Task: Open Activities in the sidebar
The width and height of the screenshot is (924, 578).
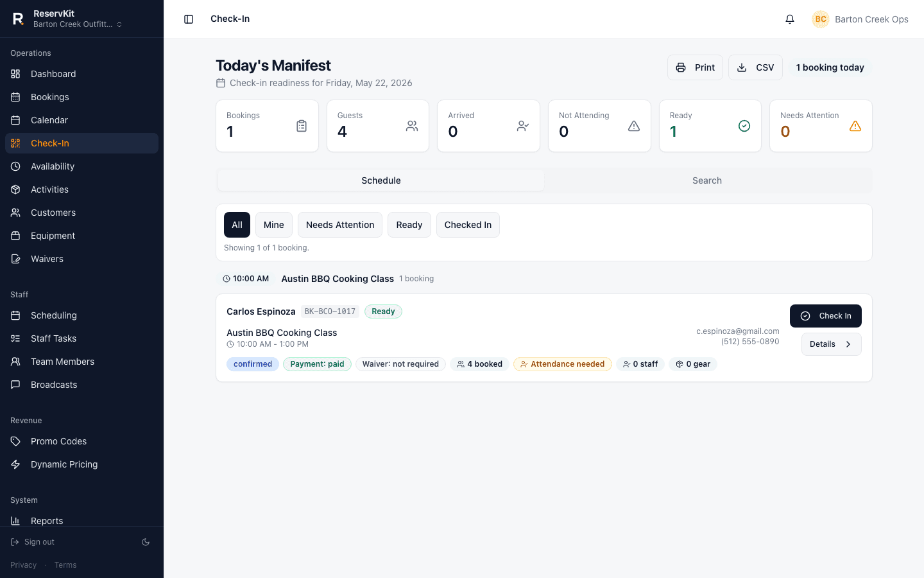Action: coord(81,189)
